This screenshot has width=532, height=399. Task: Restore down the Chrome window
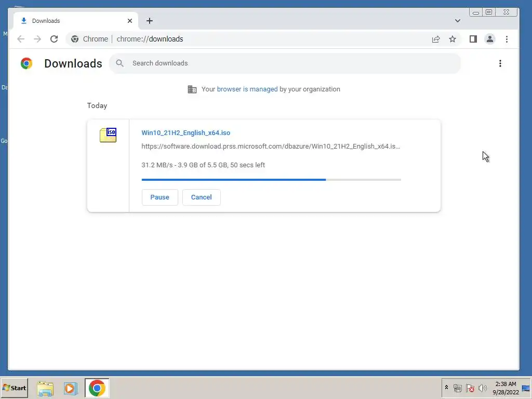click(488, 12)
